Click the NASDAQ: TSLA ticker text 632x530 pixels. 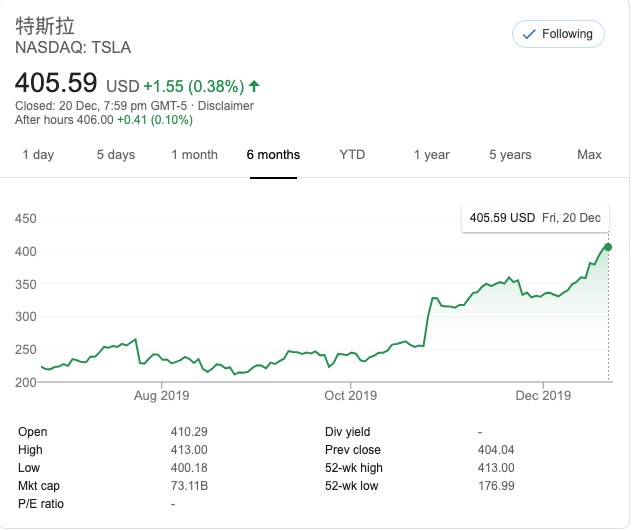tap(73, 48)
